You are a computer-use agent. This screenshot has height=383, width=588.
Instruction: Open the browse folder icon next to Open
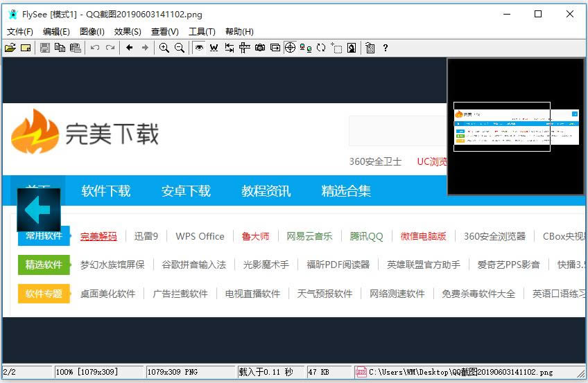pos(26,48)
